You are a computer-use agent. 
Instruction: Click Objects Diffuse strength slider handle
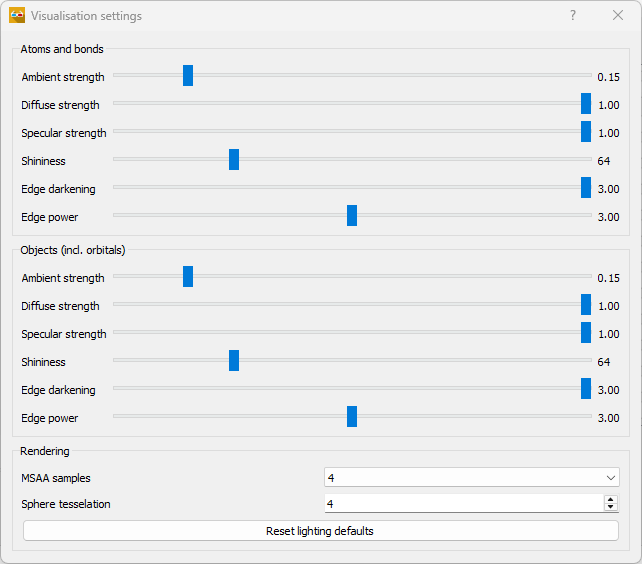[586, 305]
